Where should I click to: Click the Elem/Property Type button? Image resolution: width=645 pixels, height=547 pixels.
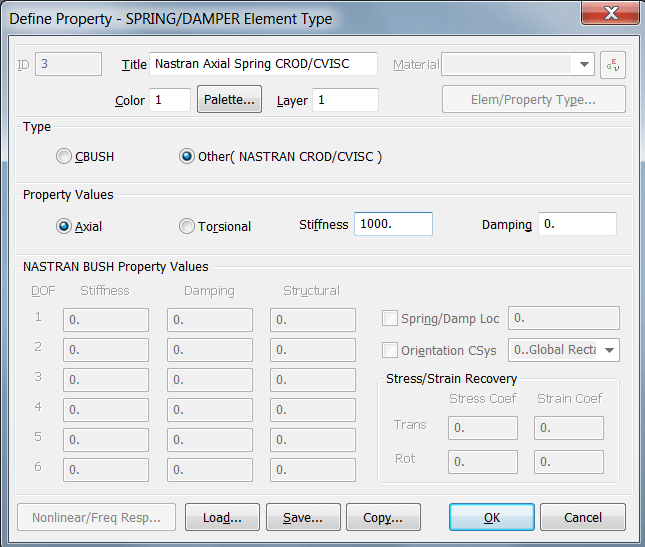pos(534,99)
